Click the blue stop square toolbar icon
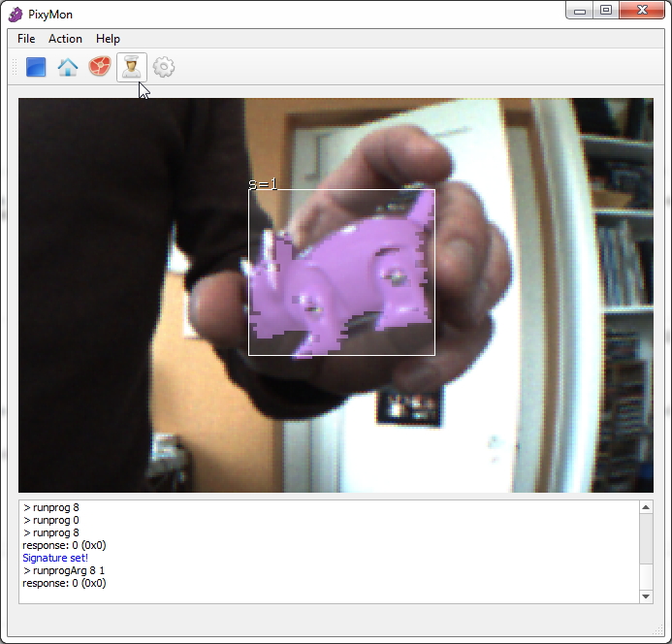The height and width of the screenshot is (644, 672). [x=36, y=68]
